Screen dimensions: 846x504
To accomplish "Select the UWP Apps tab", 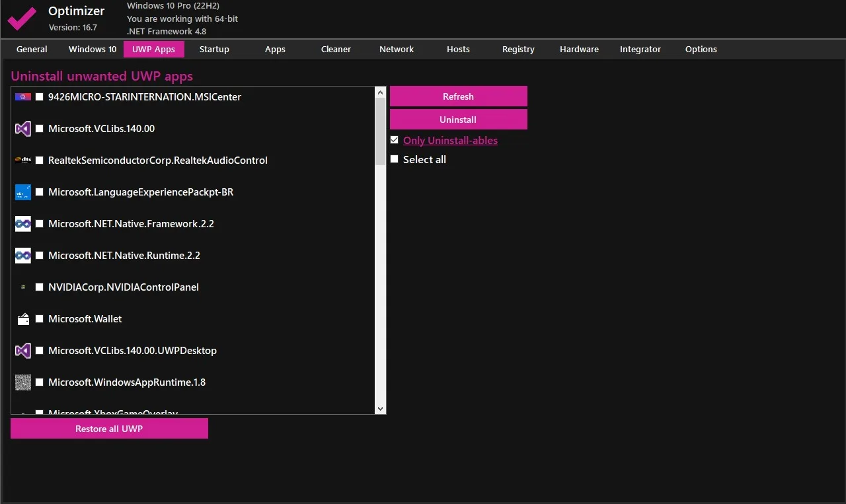I will [154, 50].
